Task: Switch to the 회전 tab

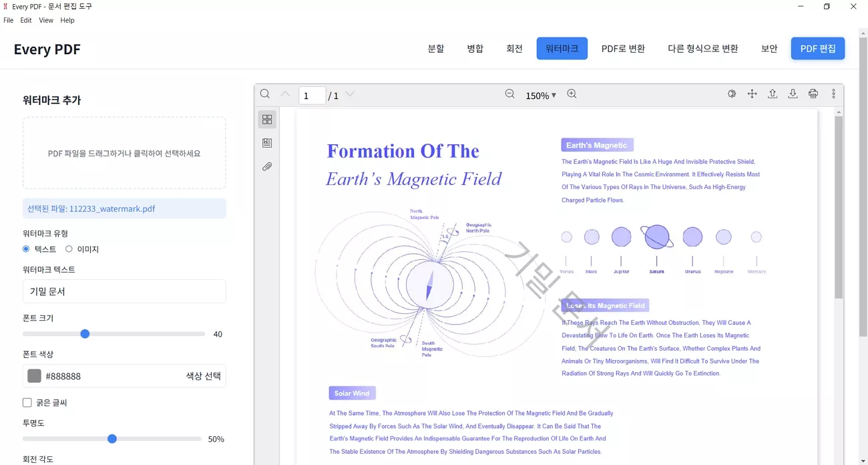Action: (x=515, y=49)
